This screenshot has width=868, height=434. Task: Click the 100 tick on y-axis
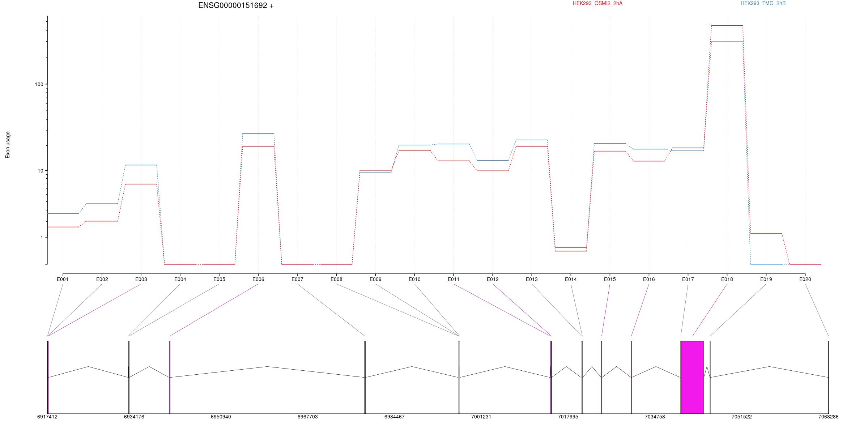pyautogui.click(x=39, y=84)
